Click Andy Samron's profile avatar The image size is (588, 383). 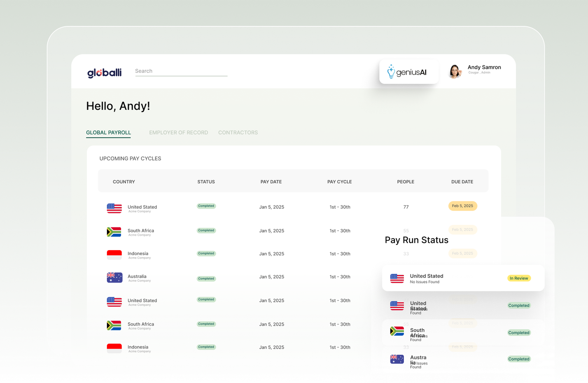click(x=455, y=72)
